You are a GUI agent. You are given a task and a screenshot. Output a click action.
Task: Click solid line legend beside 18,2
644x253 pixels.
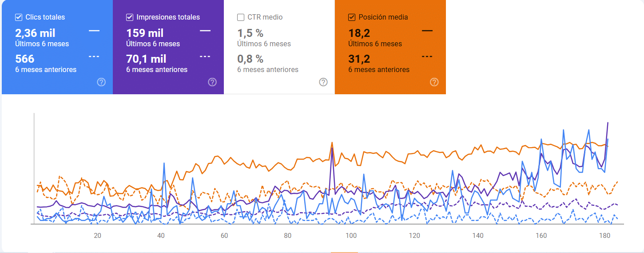click(427, 31)
